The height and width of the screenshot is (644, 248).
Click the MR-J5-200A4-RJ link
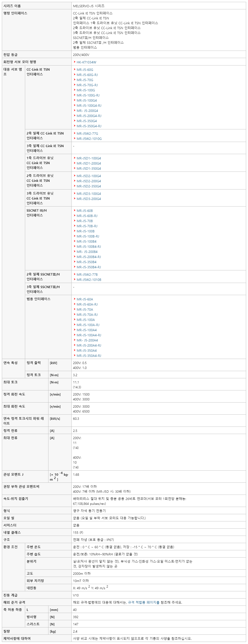tap(89, 345)
